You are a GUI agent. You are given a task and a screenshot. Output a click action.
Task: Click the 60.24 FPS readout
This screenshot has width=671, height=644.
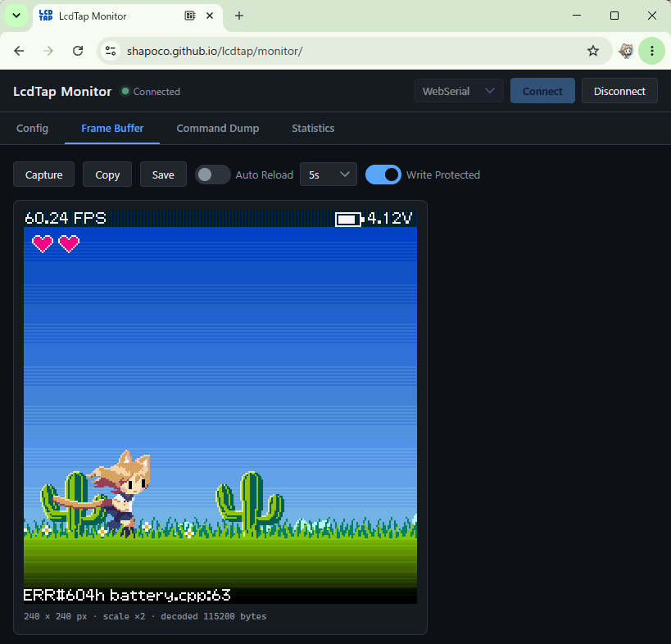pos(65,218)
